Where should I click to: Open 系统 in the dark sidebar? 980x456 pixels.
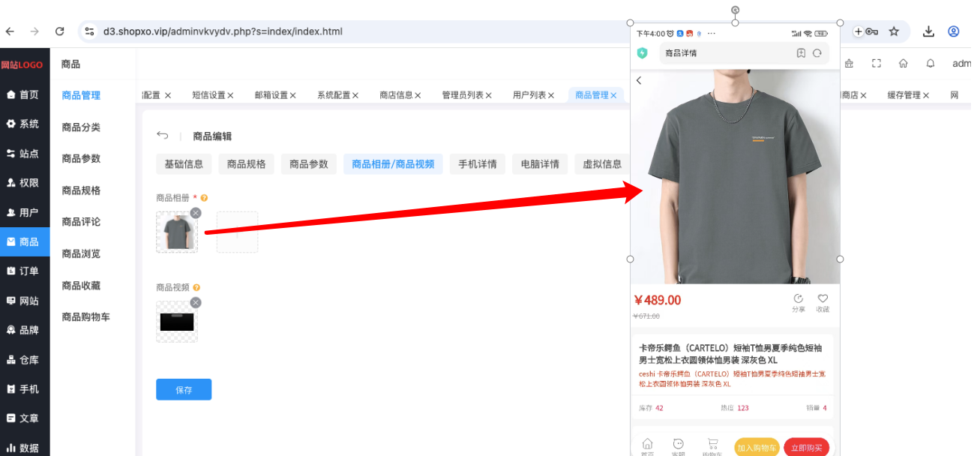25,124
